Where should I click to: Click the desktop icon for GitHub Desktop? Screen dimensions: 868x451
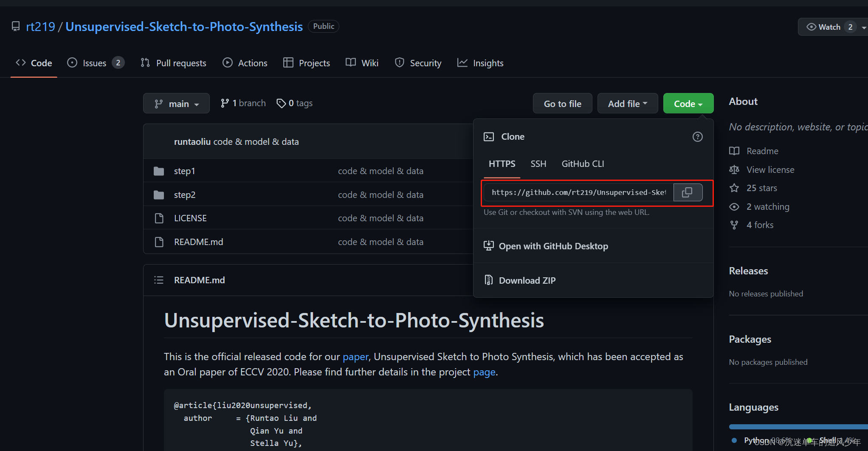pos(489,246)
